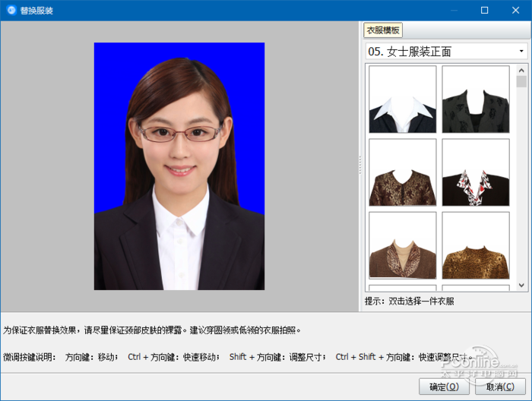Click the ID photo preview image
The image size is (532, 401).
pos(179,166)
